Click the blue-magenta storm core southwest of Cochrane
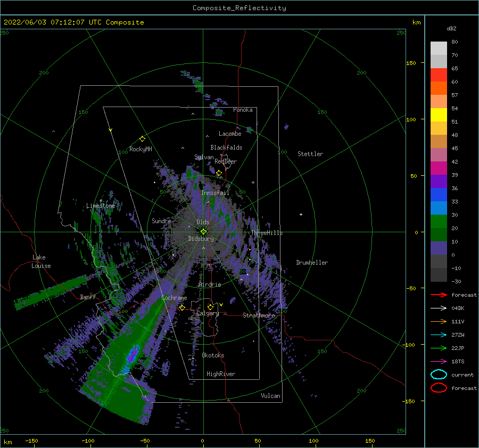 (x=133, y=355)
